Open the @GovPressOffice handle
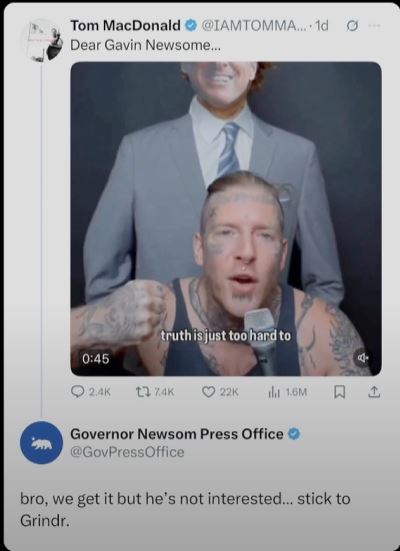The image size is (400, 551). 127,452
